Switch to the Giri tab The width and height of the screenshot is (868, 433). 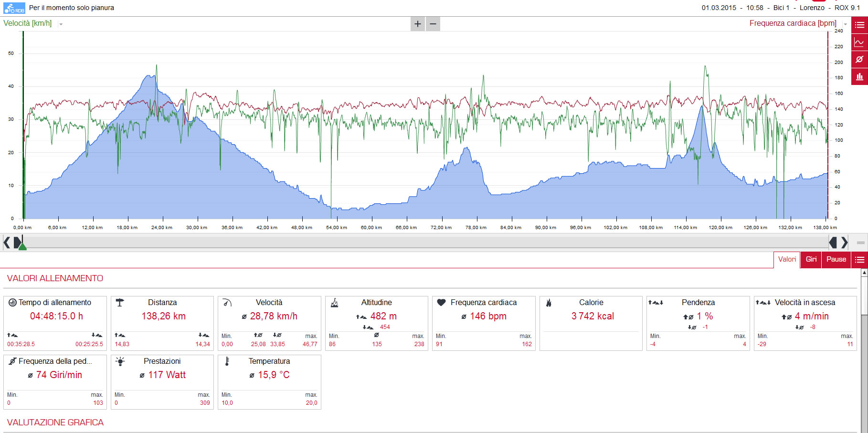[811, 259]
